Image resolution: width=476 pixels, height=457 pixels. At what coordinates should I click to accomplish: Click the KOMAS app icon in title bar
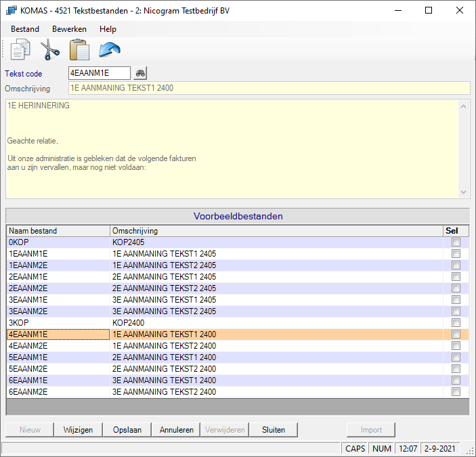(12, 11)
